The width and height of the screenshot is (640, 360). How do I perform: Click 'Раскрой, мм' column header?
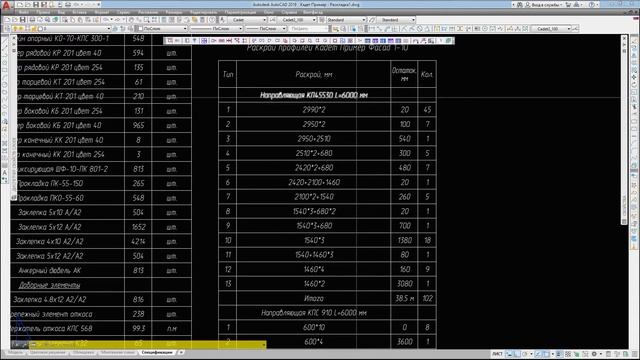313,75
